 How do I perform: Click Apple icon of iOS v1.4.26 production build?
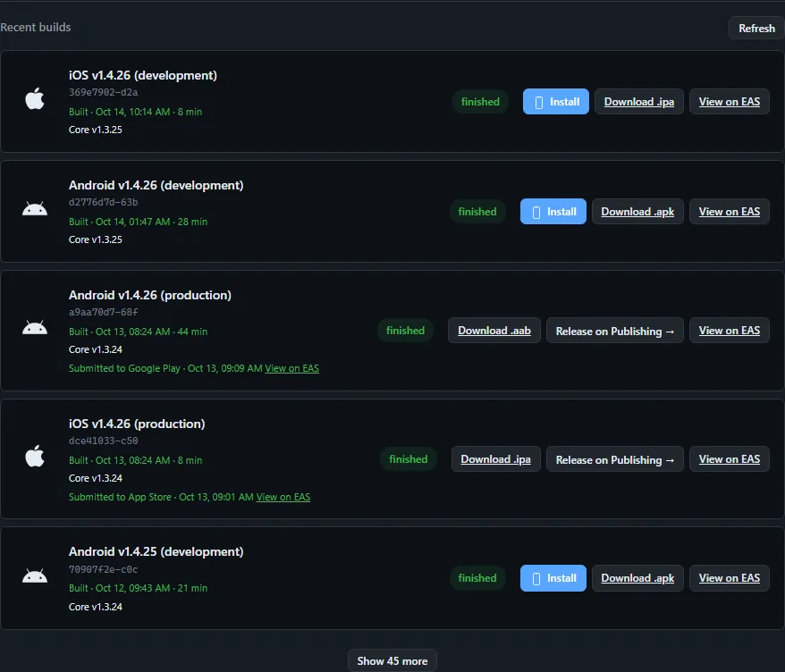(x=35, y=456)
